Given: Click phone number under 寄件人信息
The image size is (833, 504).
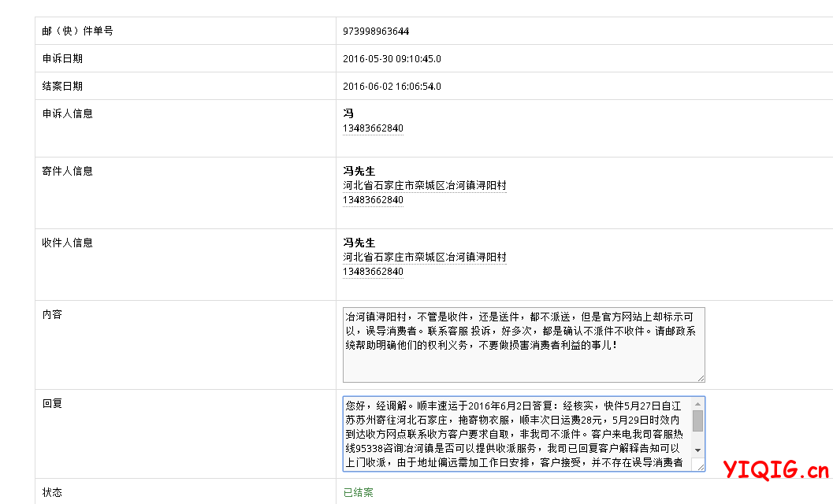Looking at the screenshot, I should tap(373, 200).
